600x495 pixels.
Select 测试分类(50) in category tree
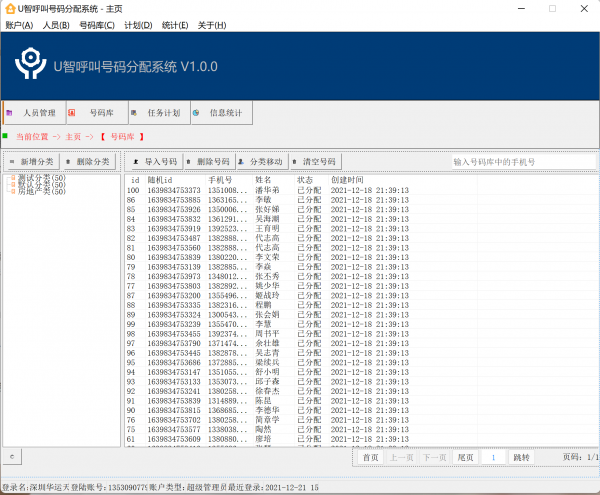coord(40,178)
